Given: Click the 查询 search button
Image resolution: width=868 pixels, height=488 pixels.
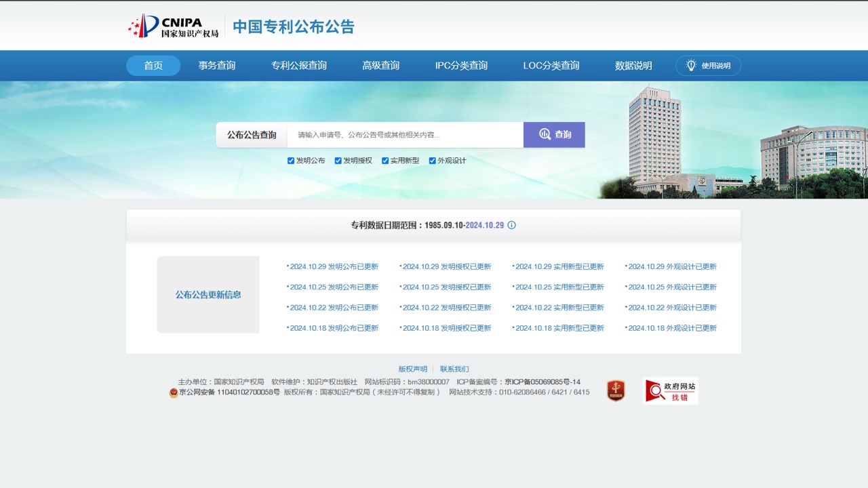Looking at the screenshot, I should (554, 135).
